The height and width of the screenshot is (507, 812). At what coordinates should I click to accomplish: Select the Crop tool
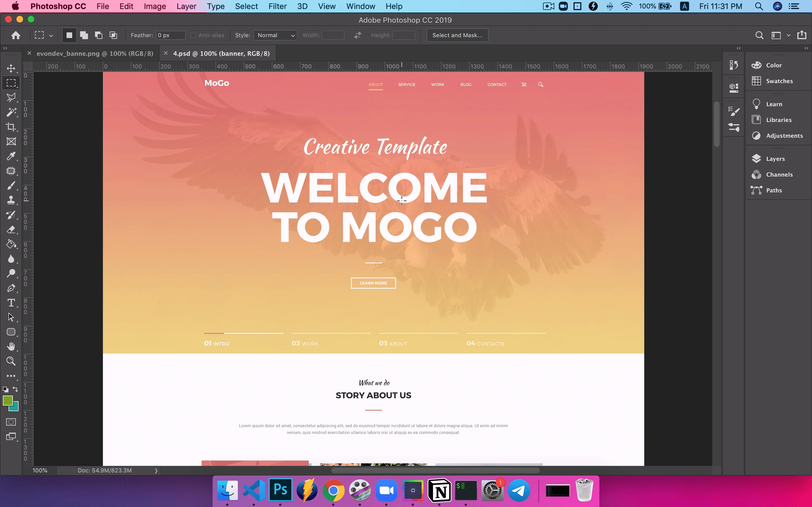[11, 127]
